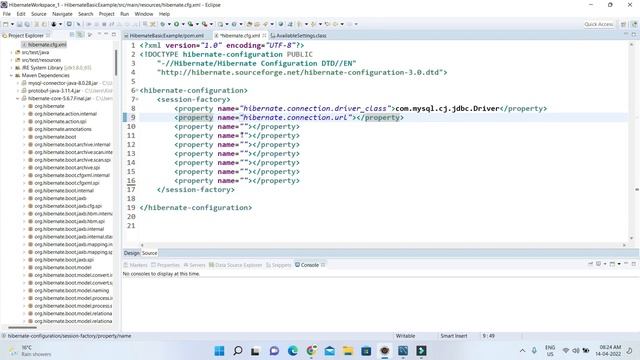
Task: Expand the protobuf-java-3.11.4.jar node
Action: point(18,91)
